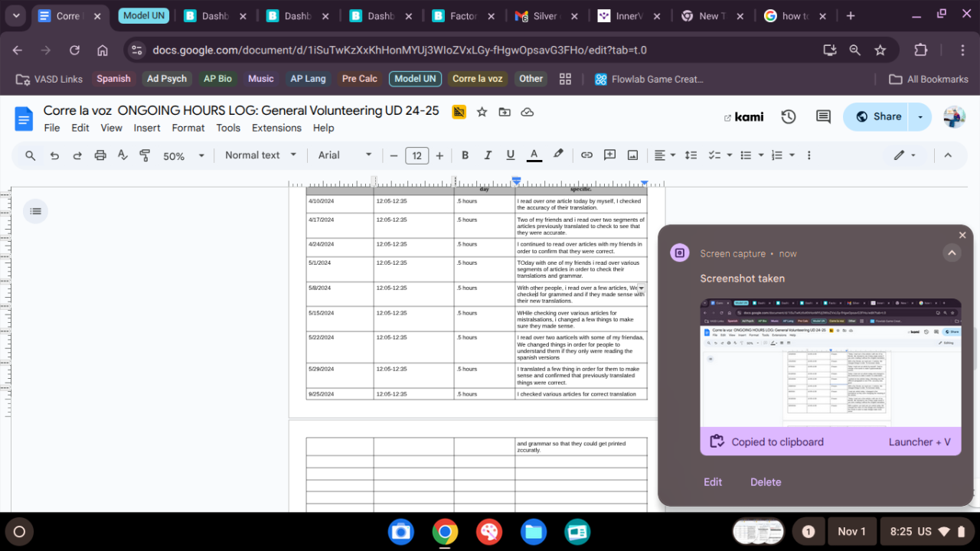980x551 pixels.
Task: Open the Flowlab Game Creator bookmark
Action: point(649,79)
